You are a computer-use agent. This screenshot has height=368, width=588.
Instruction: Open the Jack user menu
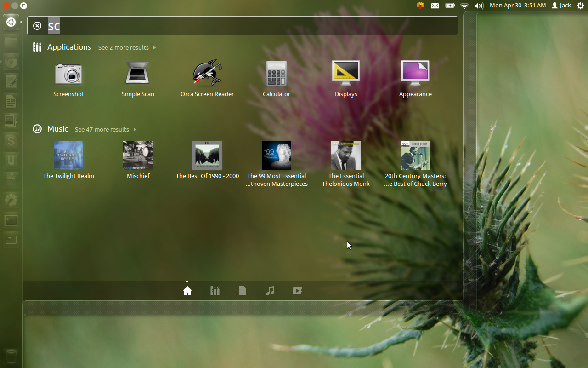(x=561, y=6)
